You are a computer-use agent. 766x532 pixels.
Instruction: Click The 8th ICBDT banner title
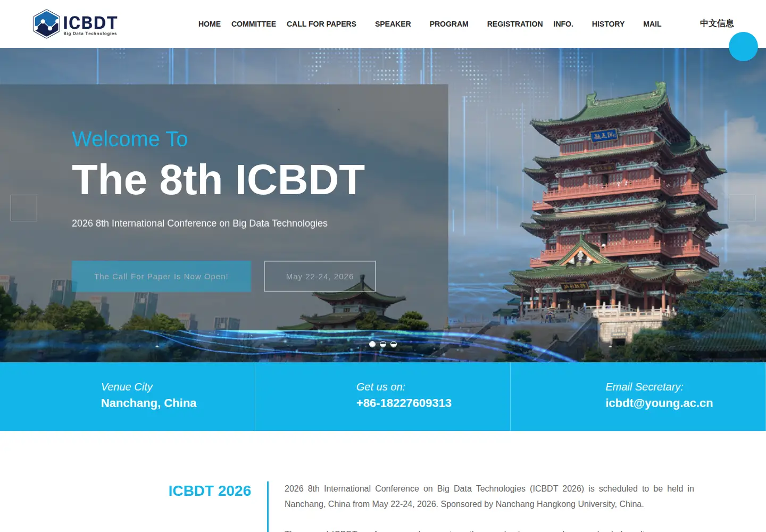click(x=218, y=180)
